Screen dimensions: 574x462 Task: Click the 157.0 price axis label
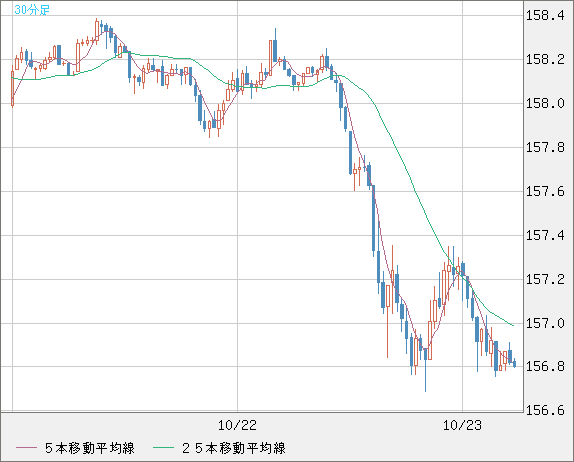[x=545, y=323]
